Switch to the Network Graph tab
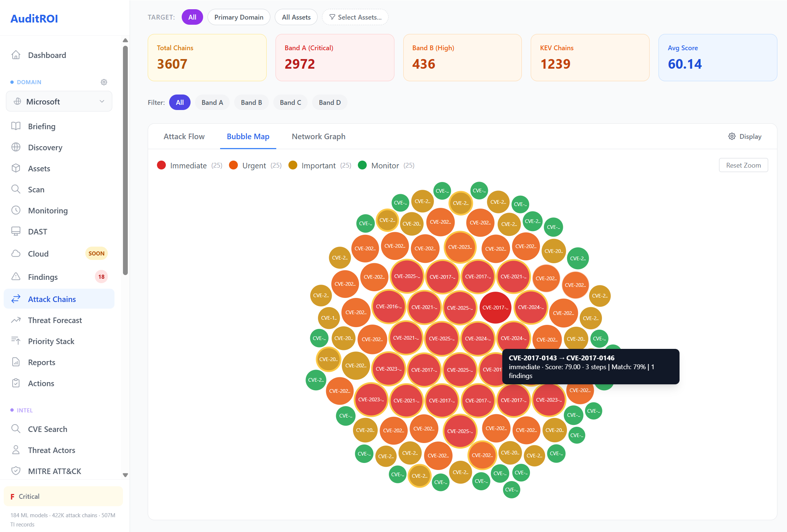The width and height of the screenshot is (787, 532). point(318,137)
